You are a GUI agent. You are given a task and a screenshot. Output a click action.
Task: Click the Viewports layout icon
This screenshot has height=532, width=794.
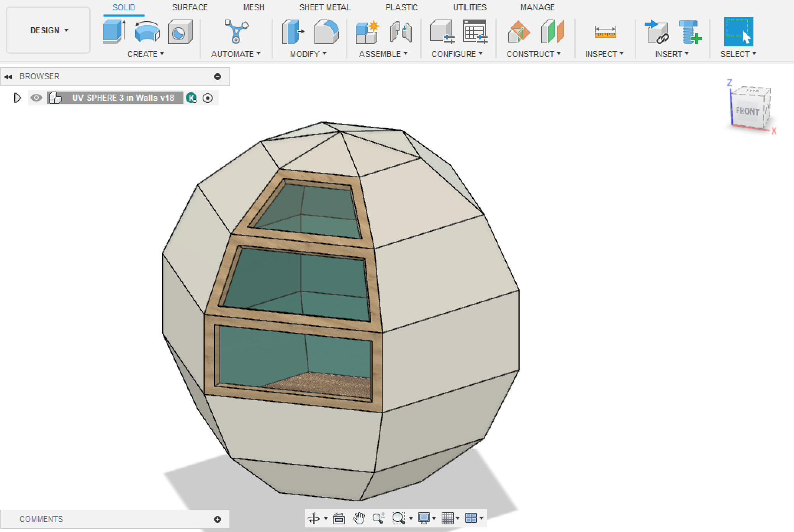tap(471, 518)
